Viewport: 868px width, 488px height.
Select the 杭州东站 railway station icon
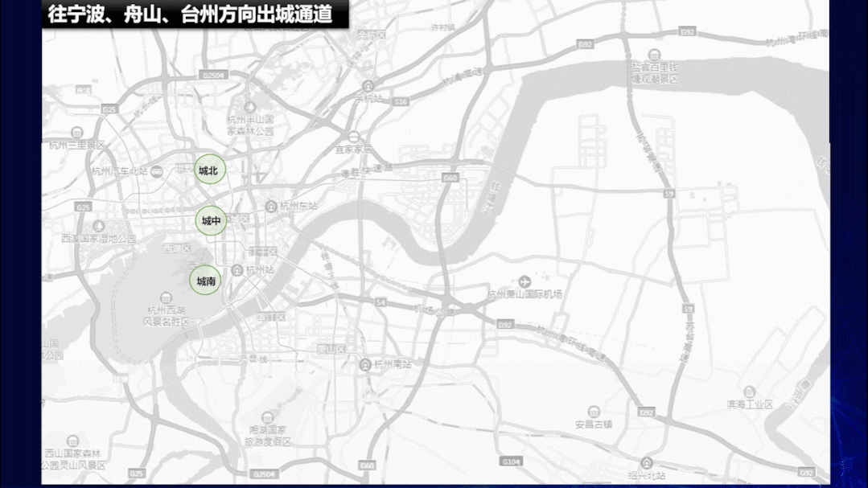coord(270,207)
